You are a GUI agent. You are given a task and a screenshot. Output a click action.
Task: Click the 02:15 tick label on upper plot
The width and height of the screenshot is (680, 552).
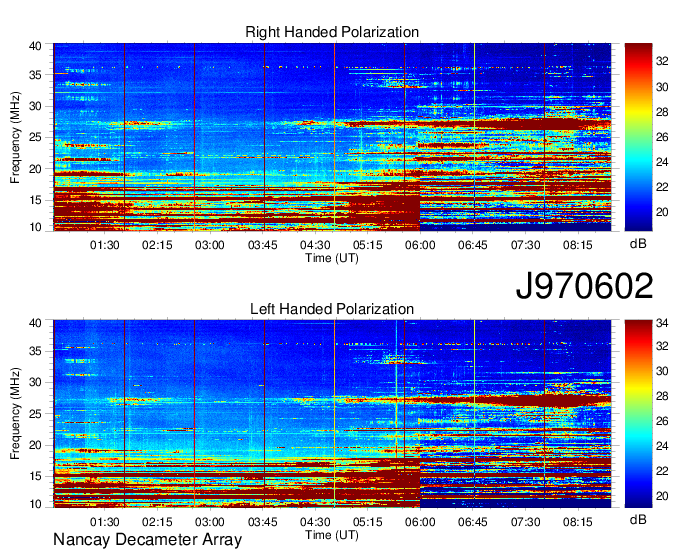(x=157, y=245)
